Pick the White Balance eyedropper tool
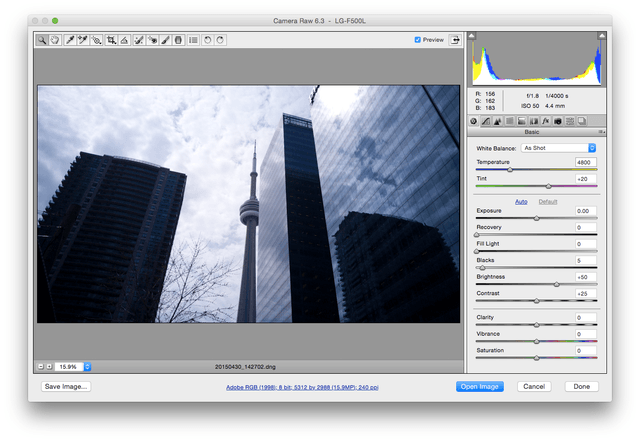The image size is (640, 442). pos(70,40)
